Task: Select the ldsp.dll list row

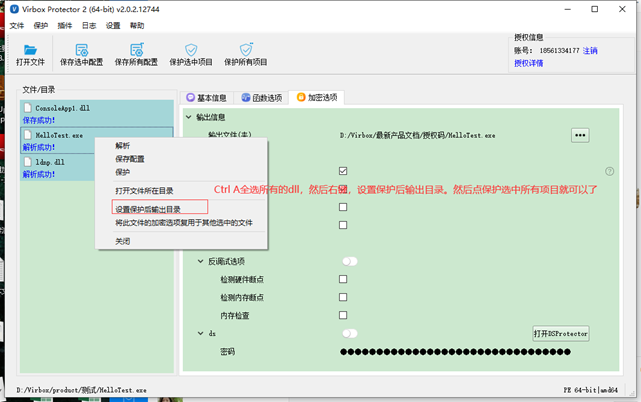Action: [97, 167]
